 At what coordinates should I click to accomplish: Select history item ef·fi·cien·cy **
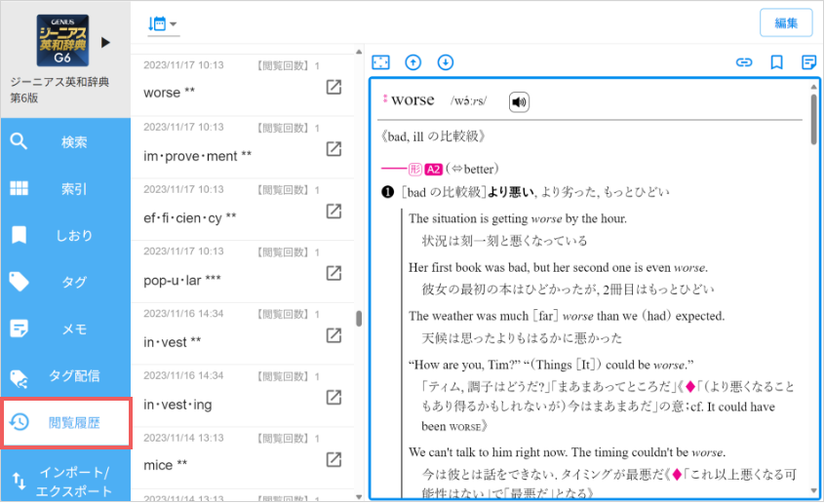243,210
